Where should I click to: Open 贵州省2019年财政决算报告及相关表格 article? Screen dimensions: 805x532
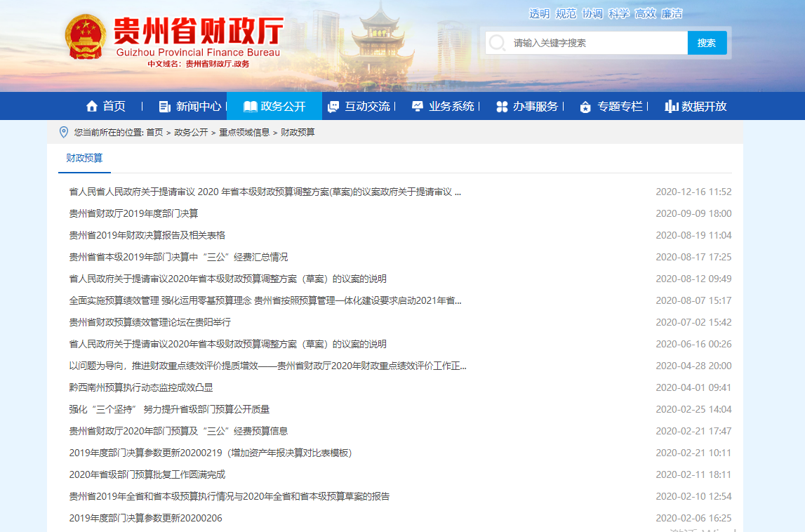pyautogui.click(x=147, y=235)
